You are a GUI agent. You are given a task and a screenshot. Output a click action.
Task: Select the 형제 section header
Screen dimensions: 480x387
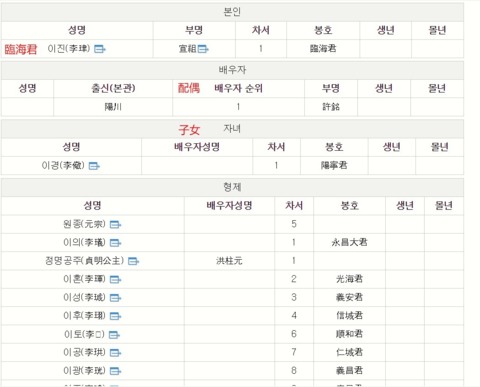coord(232,187)
